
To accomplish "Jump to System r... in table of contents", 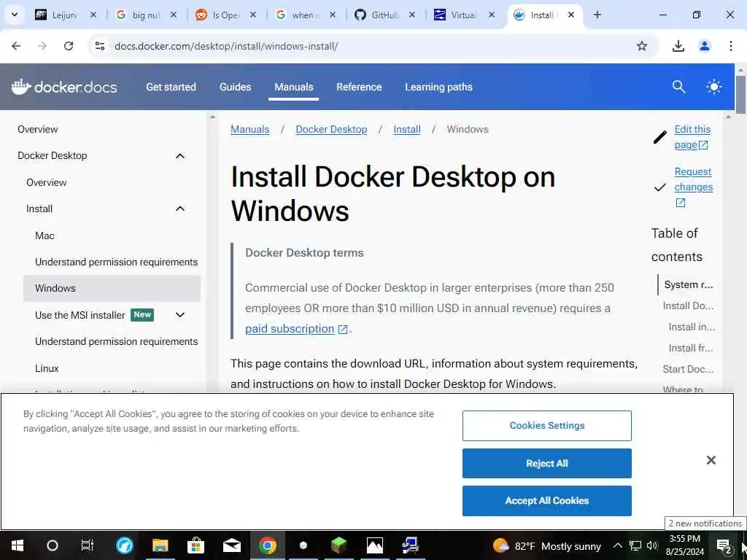I will coord(689,285).
